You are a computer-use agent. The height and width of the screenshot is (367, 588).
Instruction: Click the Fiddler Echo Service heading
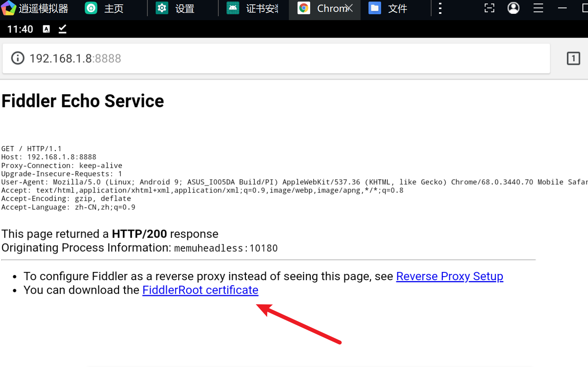(x=83, y=101)
